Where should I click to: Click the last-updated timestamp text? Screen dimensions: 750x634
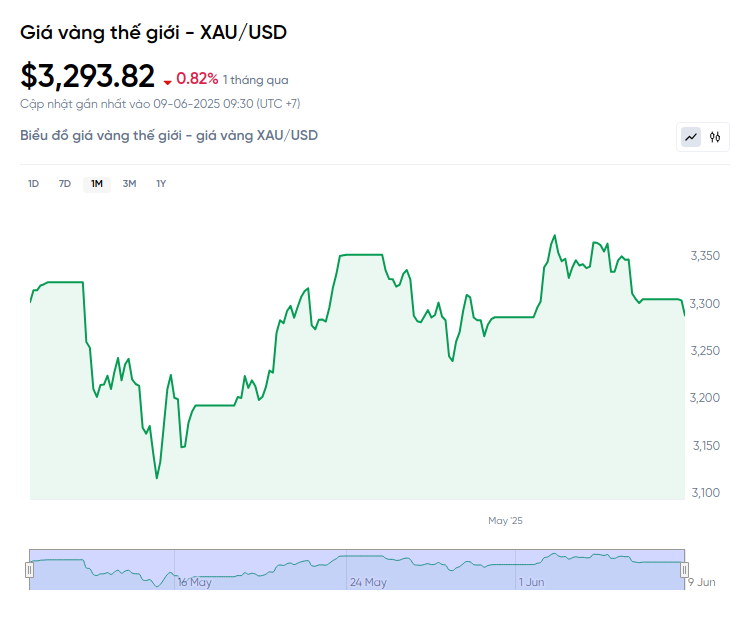click(x=160, y=103)
